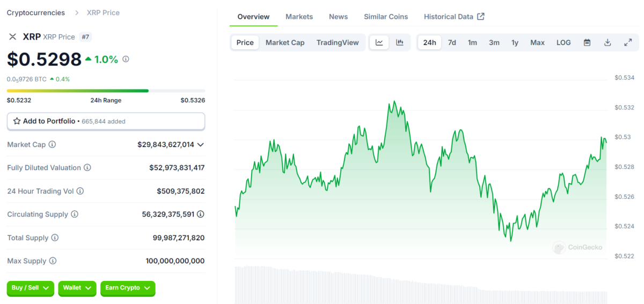Click the $52,973,831,417 valuation value
644x304 pixels.
tap(177, 168)
